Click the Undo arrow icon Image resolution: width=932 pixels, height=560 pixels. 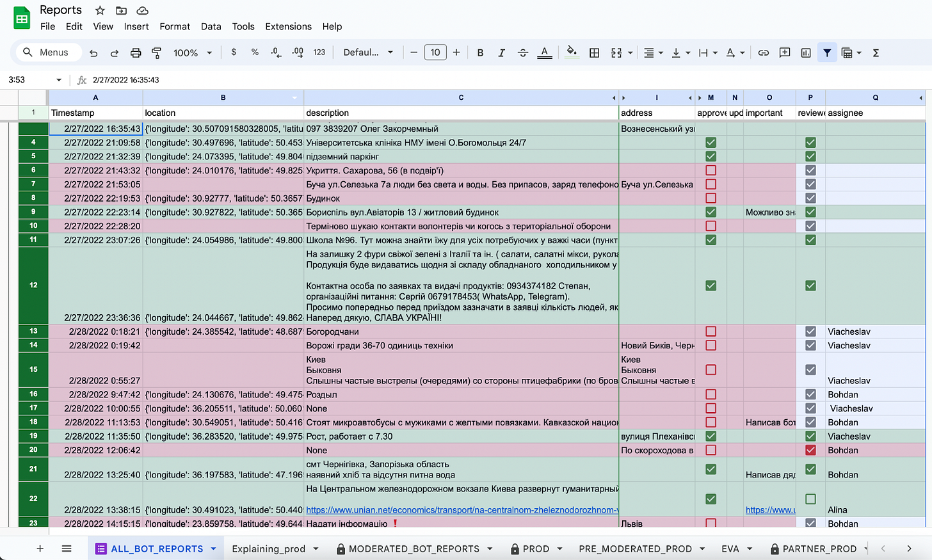coord(93,53)
